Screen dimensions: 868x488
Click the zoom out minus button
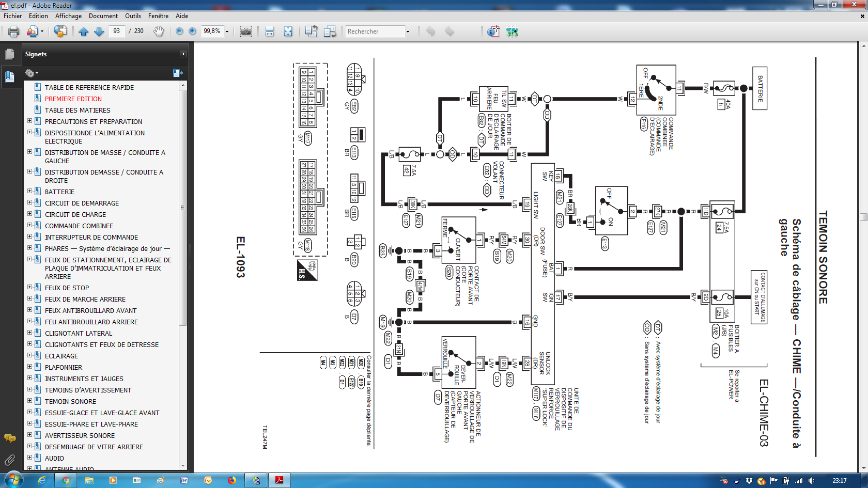(179, 31)
